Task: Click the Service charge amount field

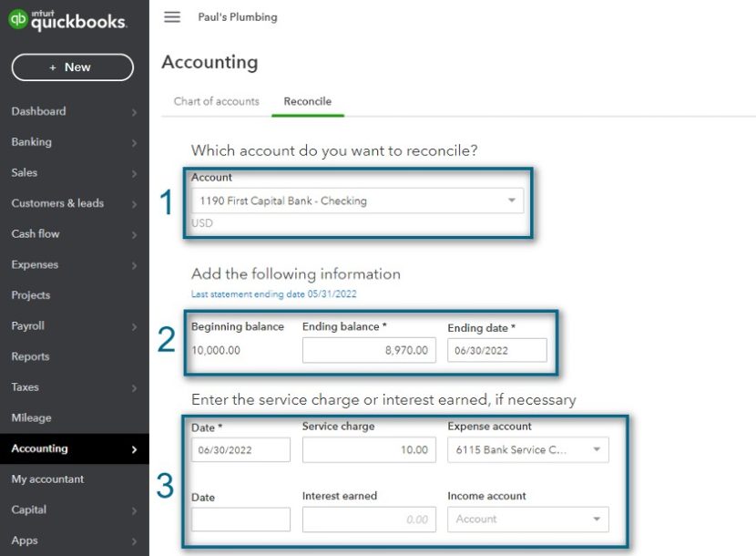Action: click(369, 448)
